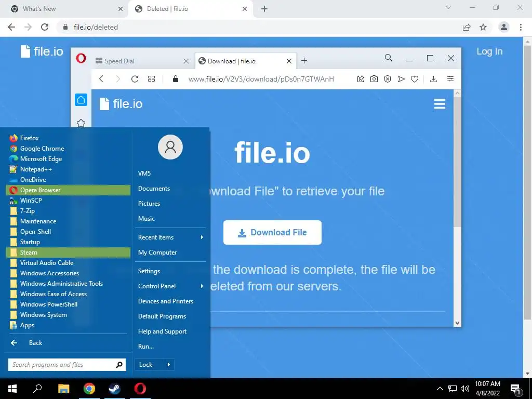Reload page in Chrome
The image size is (532, 399).
(45, 27)
